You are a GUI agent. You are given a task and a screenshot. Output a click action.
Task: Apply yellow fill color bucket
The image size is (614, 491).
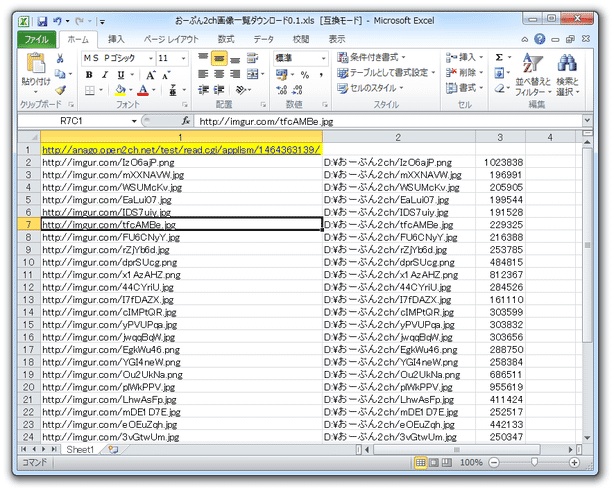click(x=120, y=90)
